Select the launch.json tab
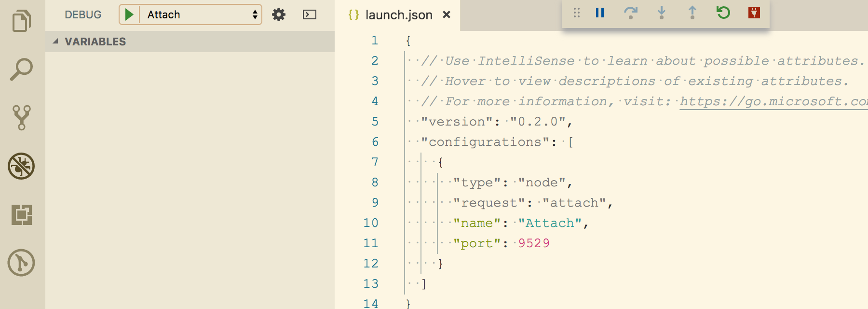 pyautogui.click(x=398, y=15)
